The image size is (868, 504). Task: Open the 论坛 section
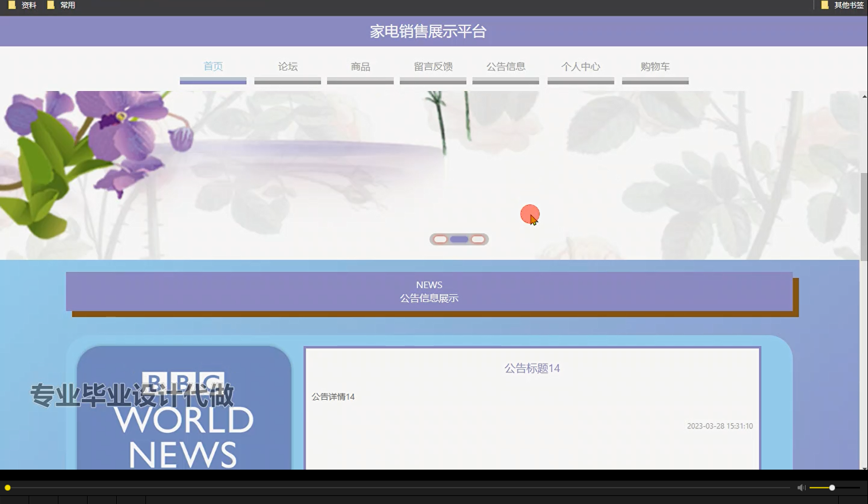pos(287,66)
